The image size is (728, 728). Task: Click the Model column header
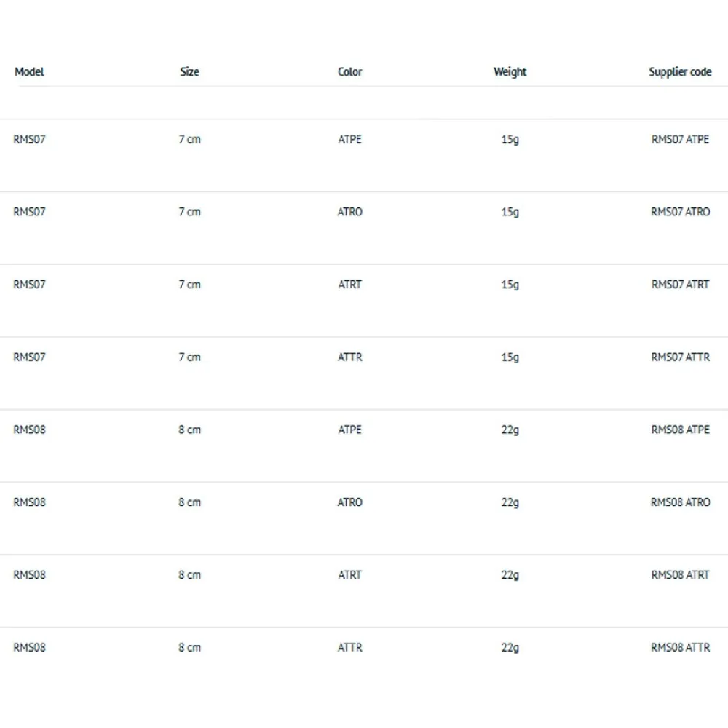(x=29, y=71)
